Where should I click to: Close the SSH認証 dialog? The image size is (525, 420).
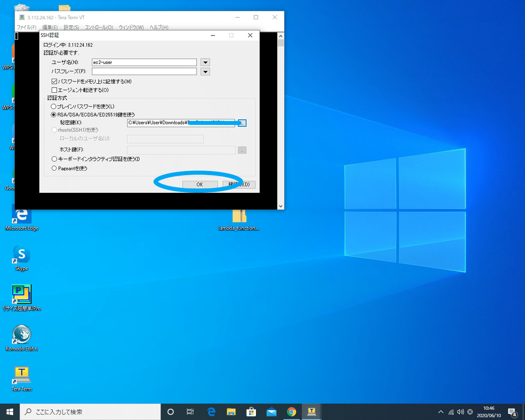[250, 35]
